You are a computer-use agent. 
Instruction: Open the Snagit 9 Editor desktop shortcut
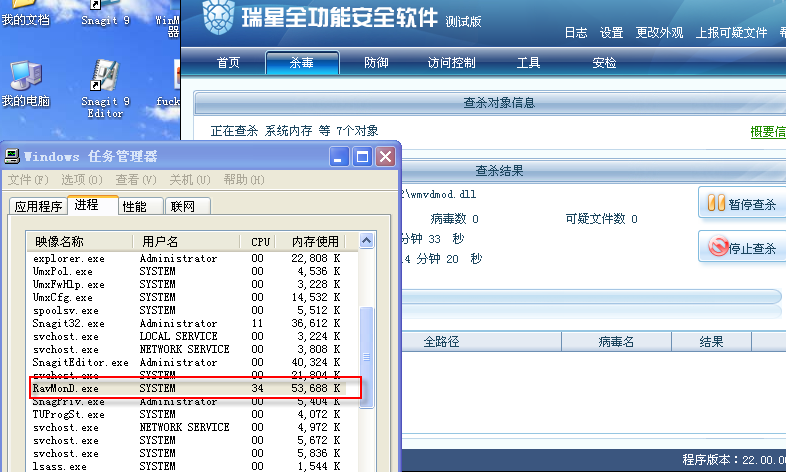(105, 89)
